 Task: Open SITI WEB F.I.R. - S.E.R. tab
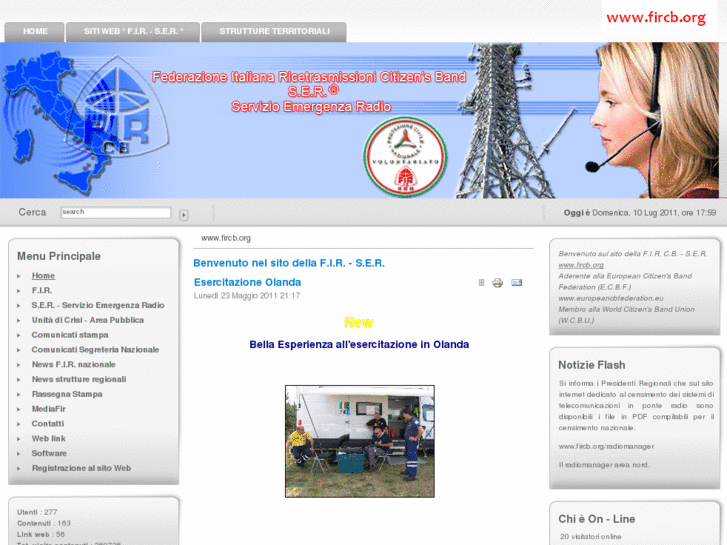133,32
